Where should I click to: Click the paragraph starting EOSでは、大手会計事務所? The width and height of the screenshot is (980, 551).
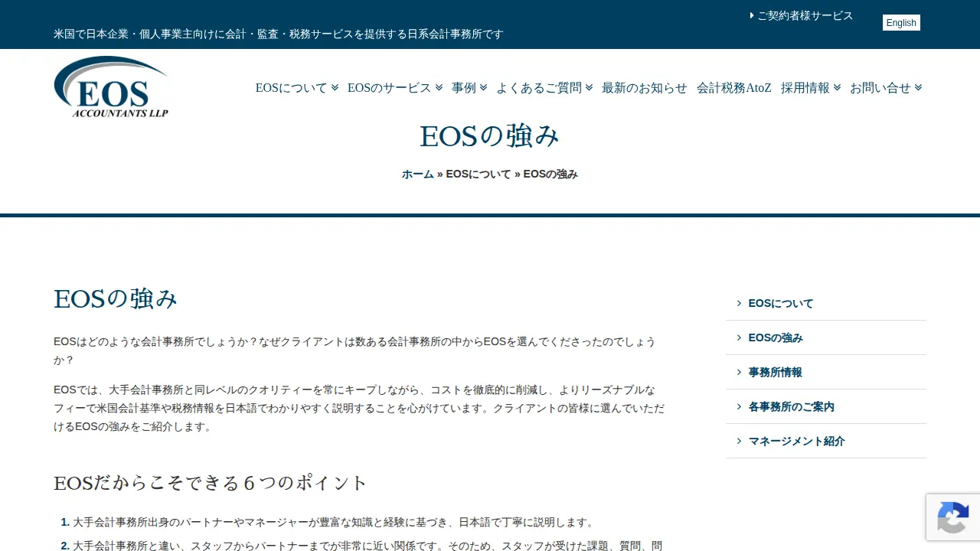pyautogui.click(x=360, y=408)
